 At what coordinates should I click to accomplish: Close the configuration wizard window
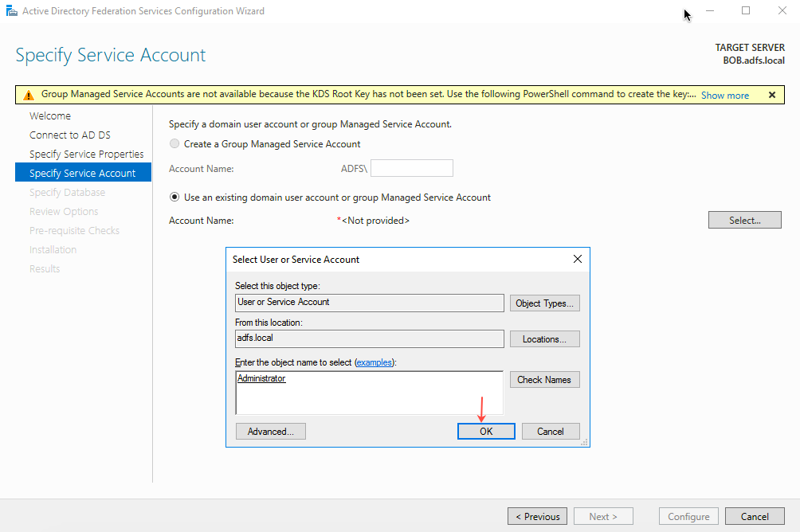(782, 10)
